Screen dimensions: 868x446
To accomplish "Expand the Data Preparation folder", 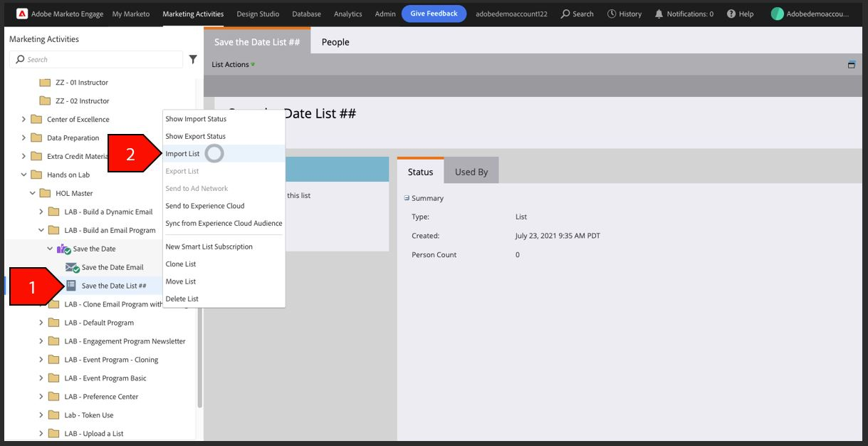I will 23,138.
